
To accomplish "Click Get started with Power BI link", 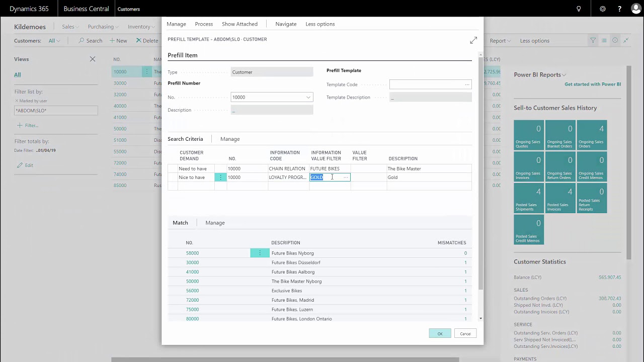I will pyautogui.click(x=593, y=84).
